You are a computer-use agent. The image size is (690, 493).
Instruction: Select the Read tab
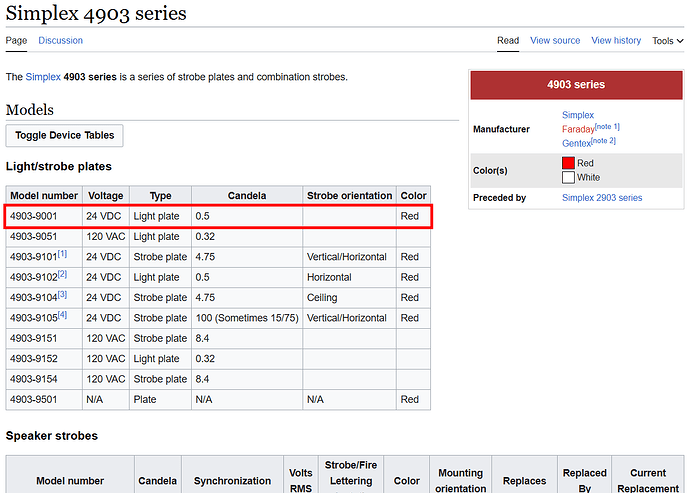[x=508, y=41]
